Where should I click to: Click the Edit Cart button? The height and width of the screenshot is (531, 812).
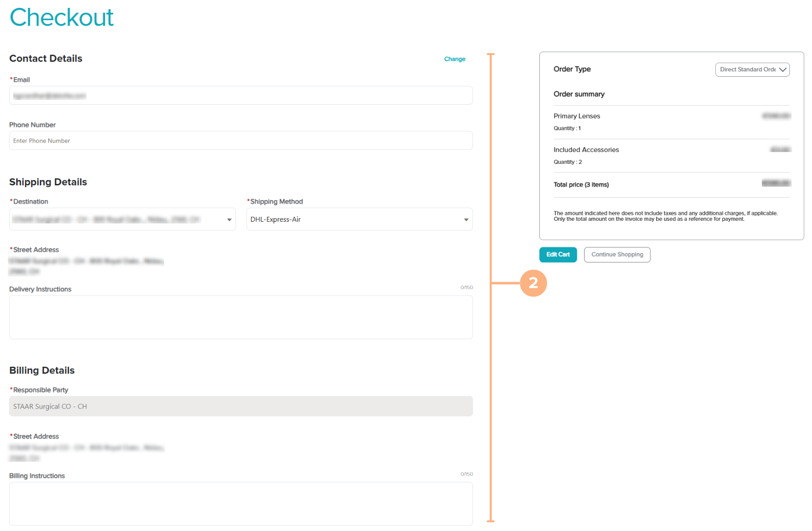point(558,255)
